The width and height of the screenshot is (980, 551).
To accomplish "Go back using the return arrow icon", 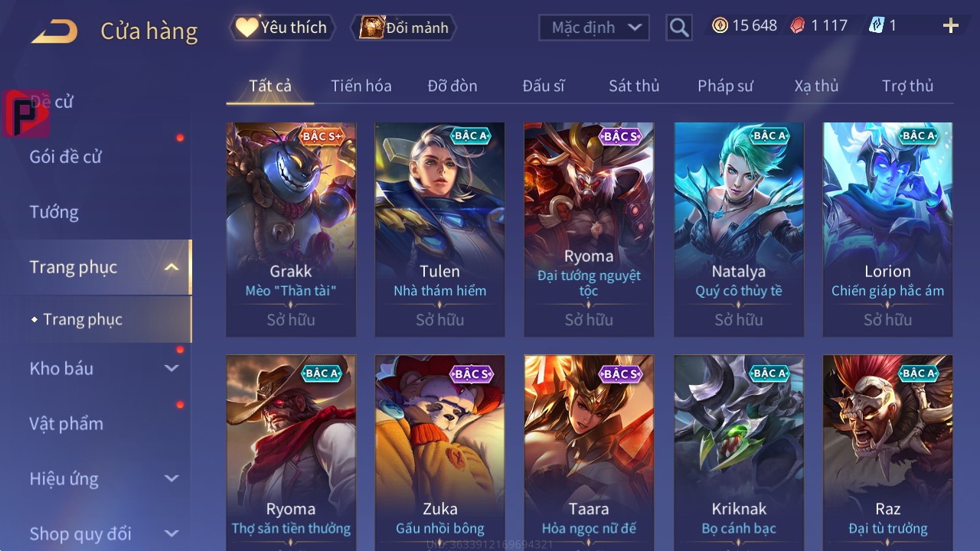I will click(x=54, y=31).
